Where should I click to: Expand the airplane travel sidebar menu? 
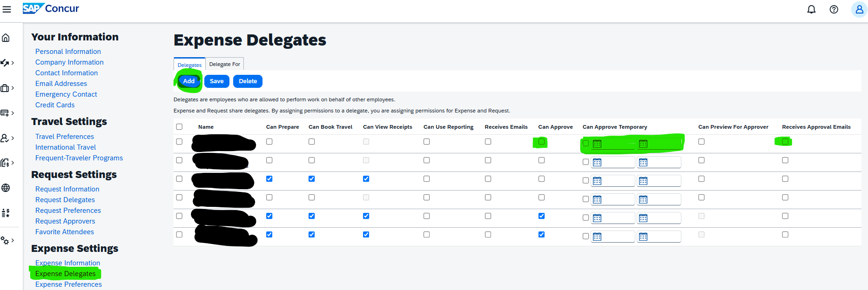pos(7,63)
